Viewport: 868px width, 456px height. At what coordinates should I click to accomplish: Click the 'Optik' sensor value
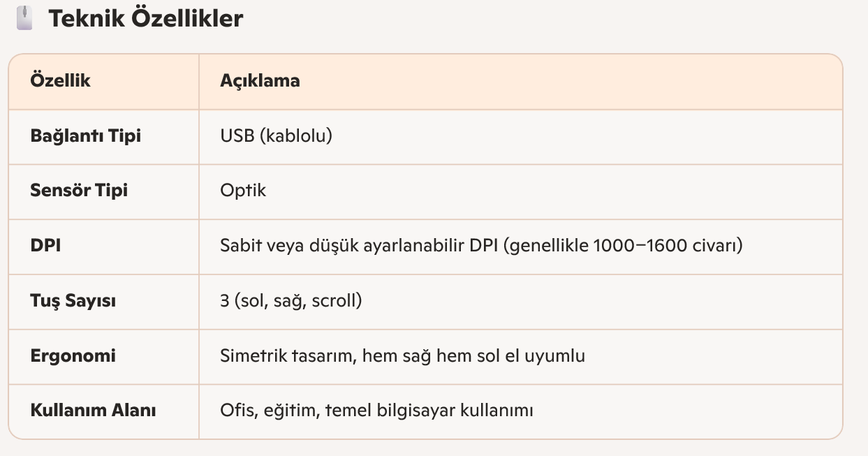(243, 190)
